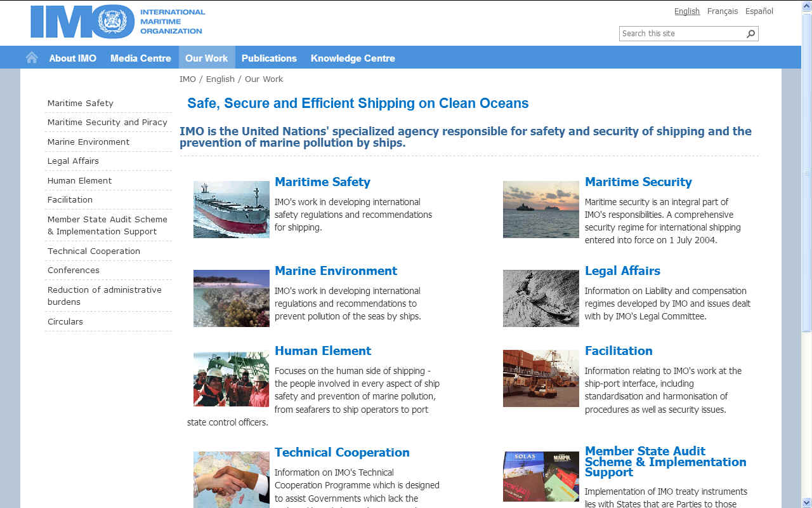This screenshot has height=508, width=812.
Task: Click Our Work in the breadcrumb
Action: (x=264, y=79)
